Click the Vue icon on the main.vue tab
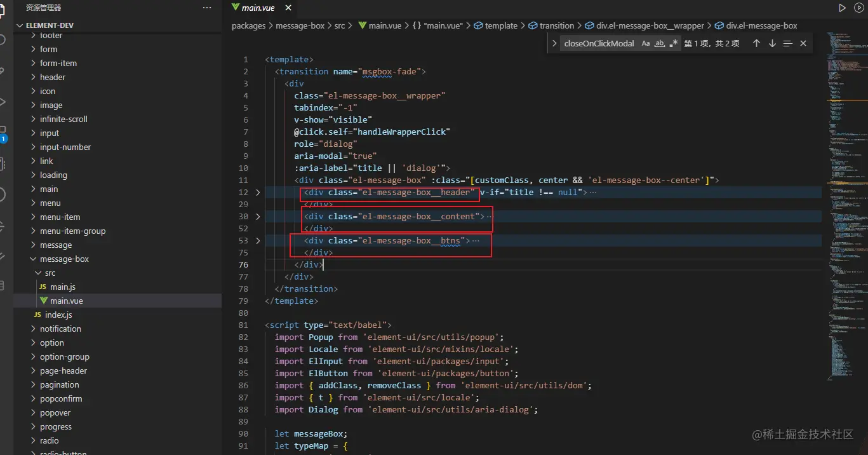This screenshot has height=455, width=868. (236, 8)
